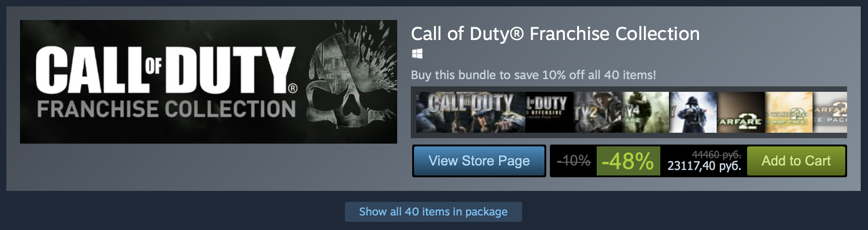The width and height of the screenshot is (868, 230).
Task: Click the large Franchise Collection banner image
Action: [x=209, y=82]
